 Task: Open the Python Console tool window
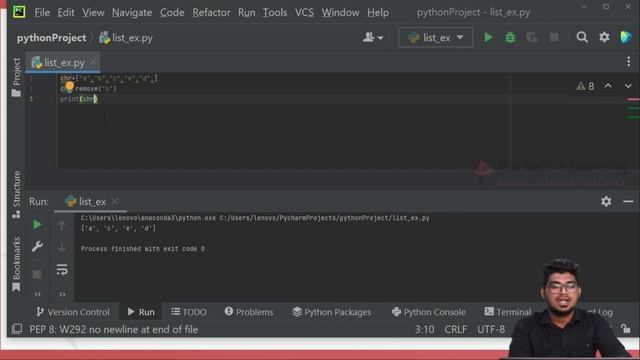(429, 312)
